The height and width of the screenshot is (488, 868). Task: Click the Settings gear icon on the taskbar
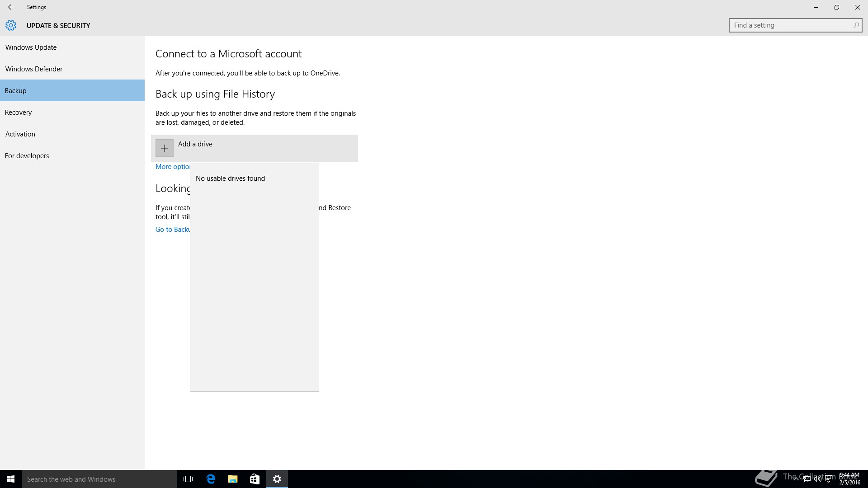pyautogui.click(x=277, y=479)
